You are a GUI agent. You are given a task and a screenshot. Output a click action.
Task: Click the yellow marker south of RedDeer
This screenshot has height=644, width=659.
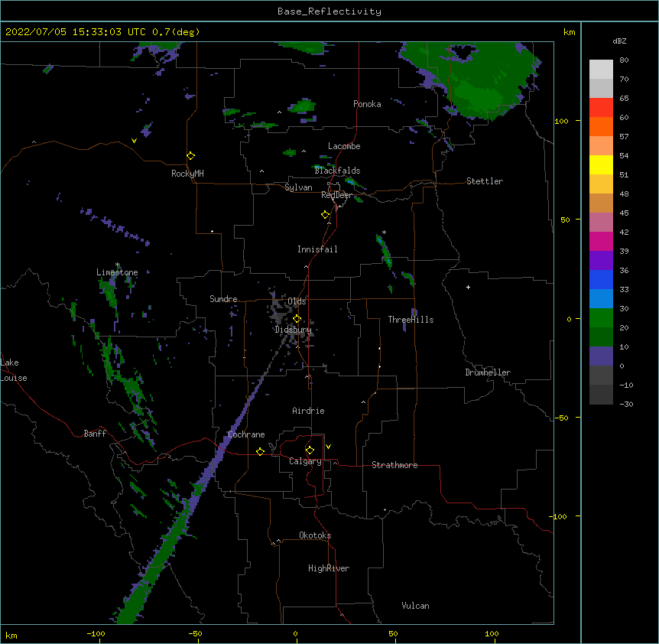pos(326,214)
